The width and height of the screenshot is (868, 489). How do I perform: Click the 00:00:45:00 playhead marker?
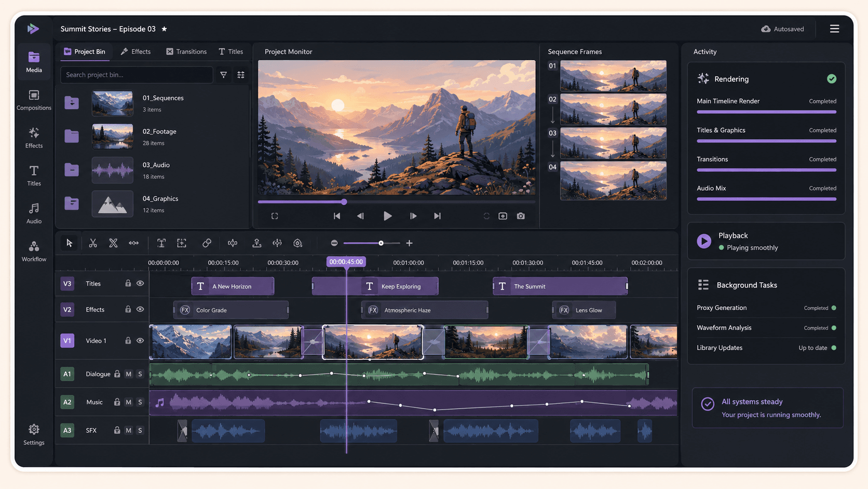346,262
